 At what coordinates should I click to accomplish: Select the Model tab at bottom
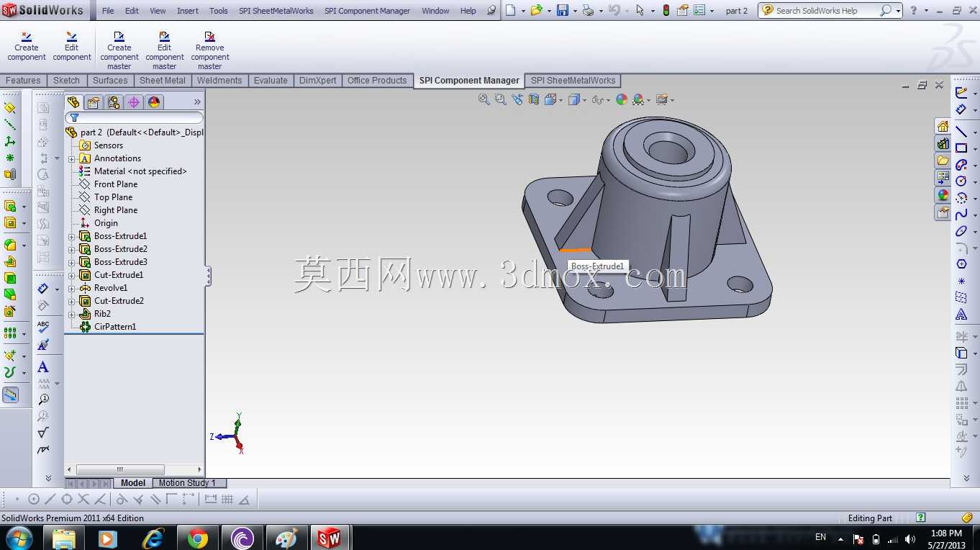132,483
